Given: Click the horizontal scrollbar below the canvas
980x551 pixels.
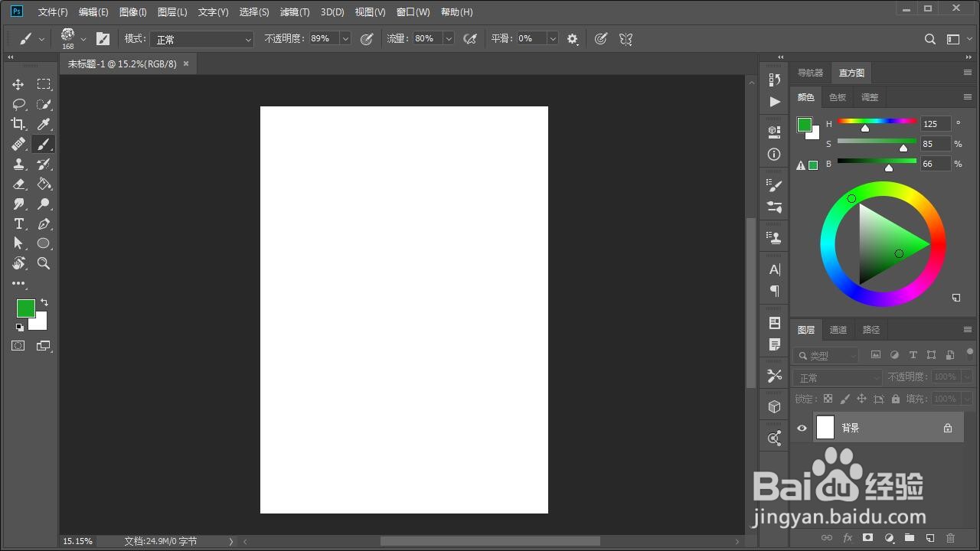Looking at the screenshot, I should coord(488,541).
